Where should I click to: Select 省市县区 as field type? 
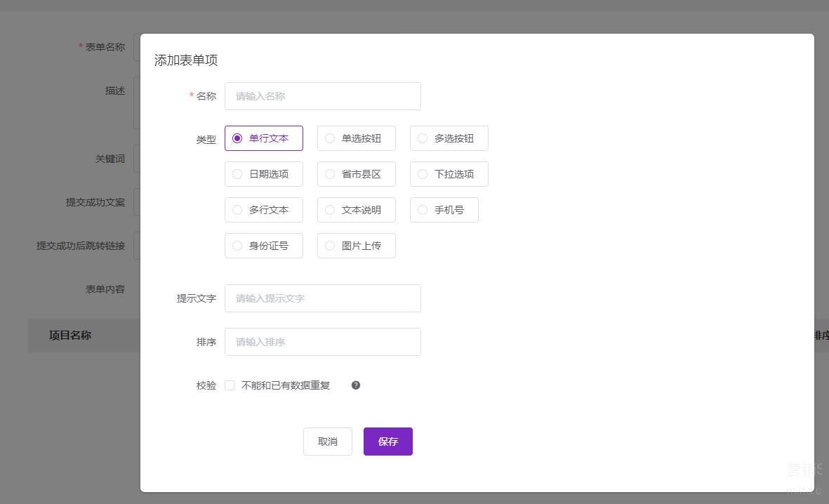point(357,174)
